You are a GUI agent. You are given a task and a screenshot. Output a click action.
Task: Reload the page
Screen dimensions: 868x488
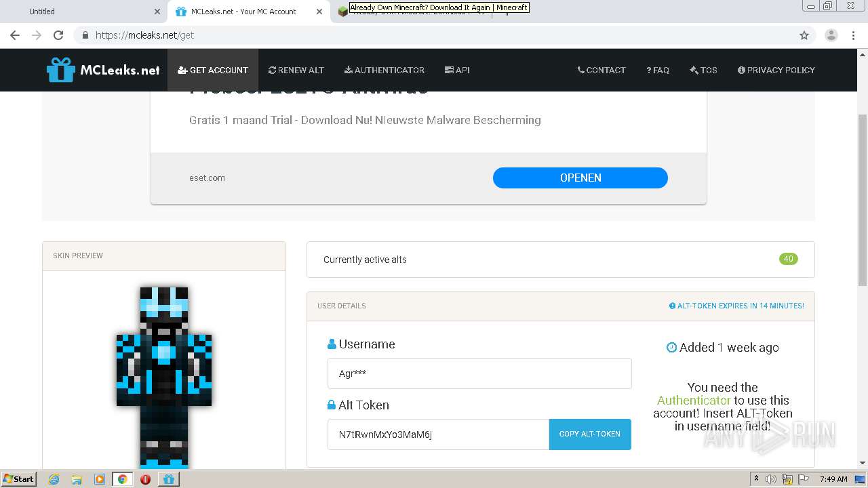point(58,35)
